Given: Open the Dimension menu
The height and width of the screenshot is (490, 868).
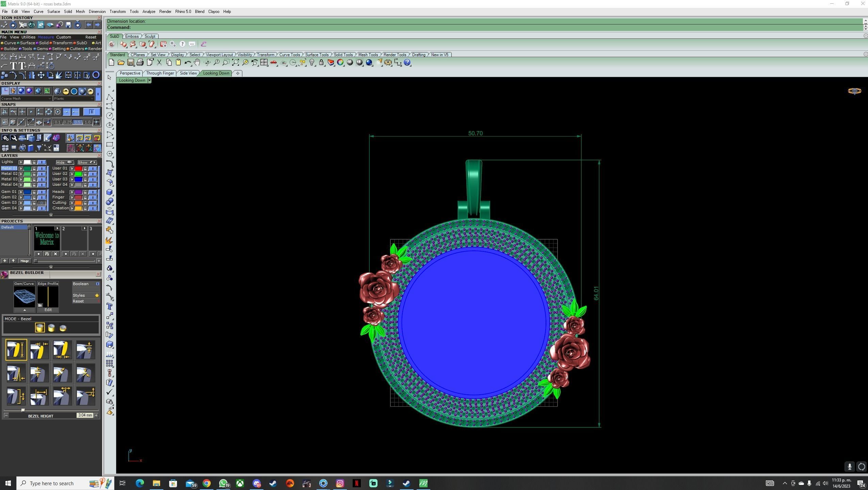Looking at the screenshot, I should coord(97,12).
